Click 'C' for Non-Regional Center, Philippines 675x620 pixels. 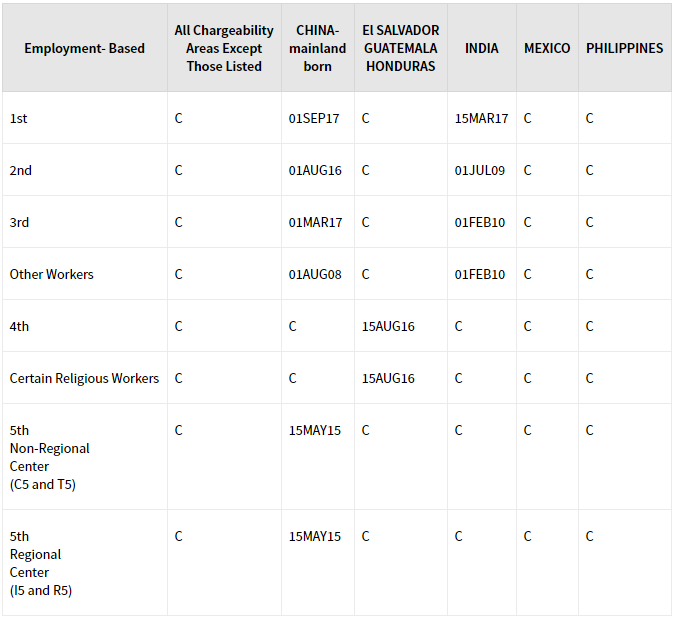click(590, 431)
